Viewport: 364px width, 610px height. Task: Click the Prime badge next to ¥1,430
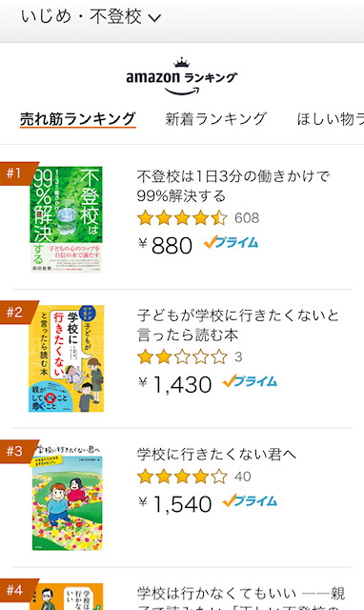point(250,381)
